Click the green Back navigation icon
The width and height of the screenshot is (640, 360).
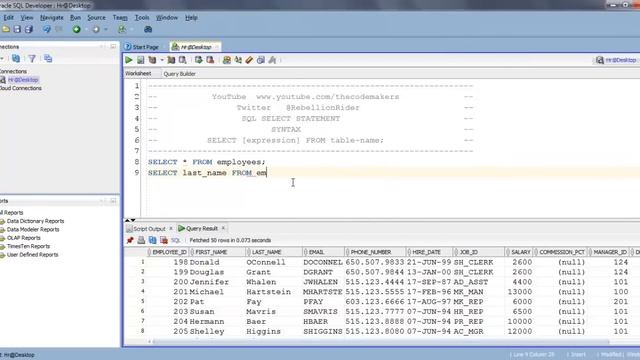pos(76,29)
